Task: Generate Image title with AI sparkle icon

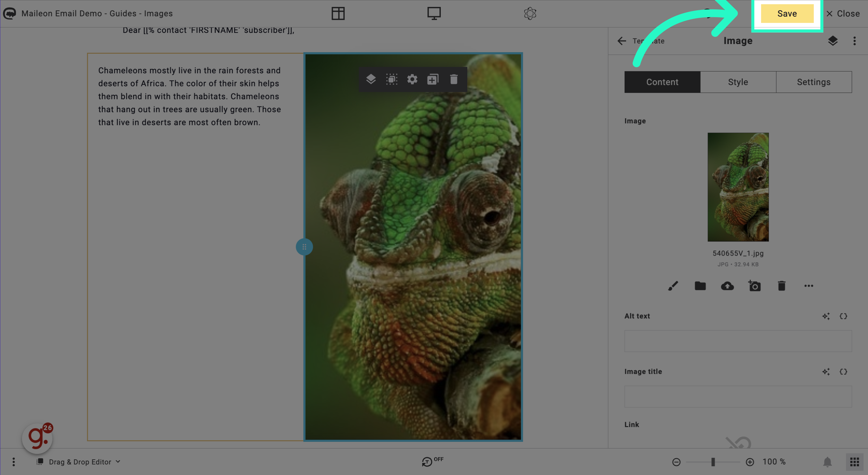Action: tap(825, 371)
